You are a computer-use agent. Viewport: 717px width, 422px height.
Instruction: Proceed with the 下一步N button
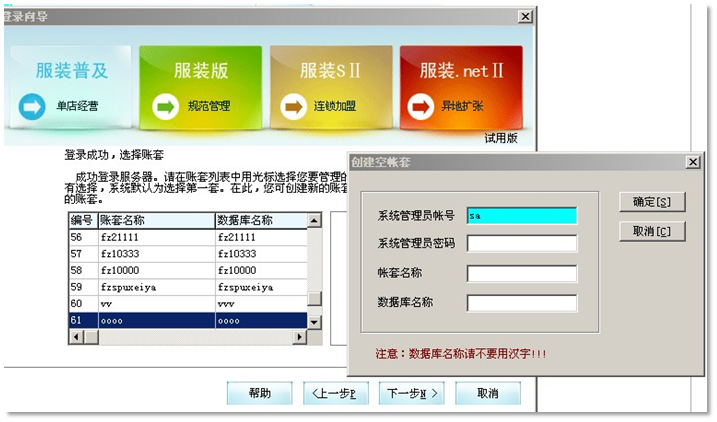[x=412, y=393]
